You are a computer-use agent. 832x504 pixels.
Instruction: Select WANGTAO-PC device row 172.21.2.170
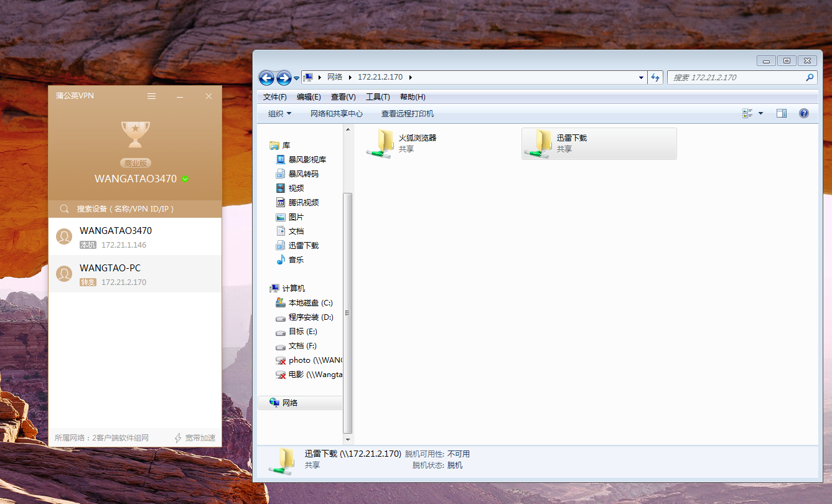click(135, 274)
